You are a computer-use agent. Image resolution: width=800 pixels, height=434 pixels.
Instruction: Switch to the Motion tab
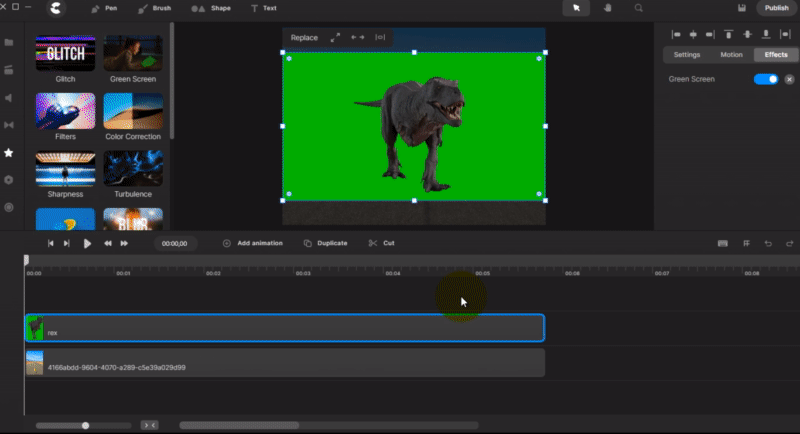click(x=731, y=55)
